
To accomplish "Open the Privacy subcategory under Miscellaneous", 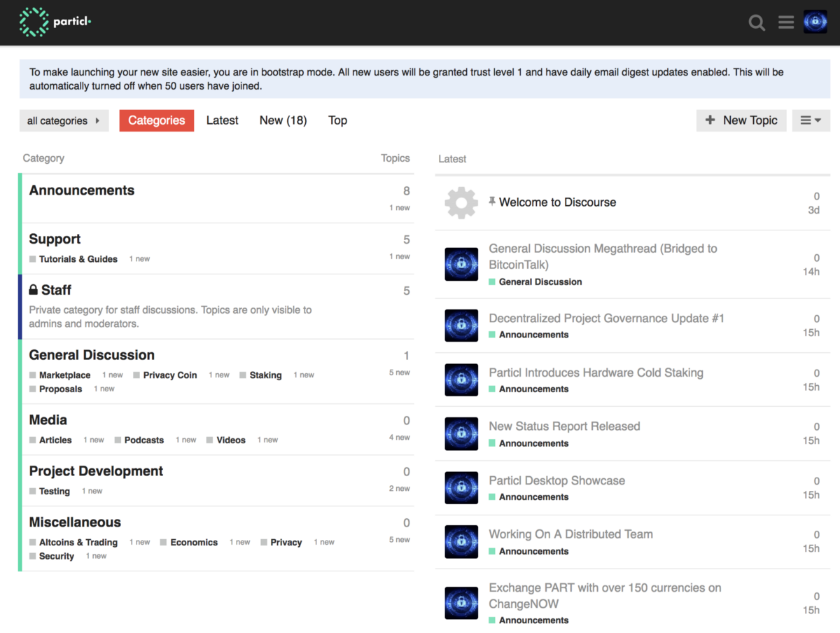I will click(x=286, y=543).
